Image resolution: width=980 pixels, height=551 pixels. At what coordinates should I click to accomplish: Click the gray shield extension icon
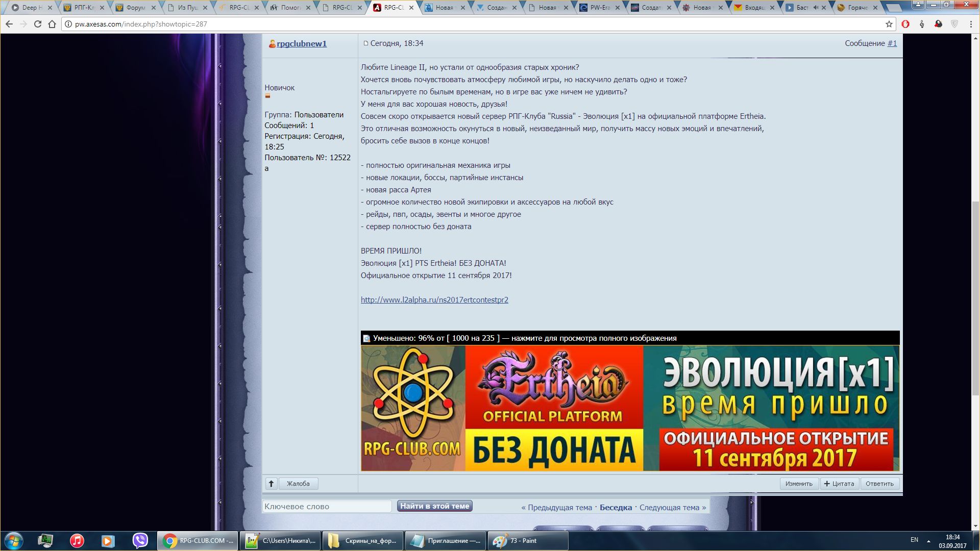tap(954, 24)
